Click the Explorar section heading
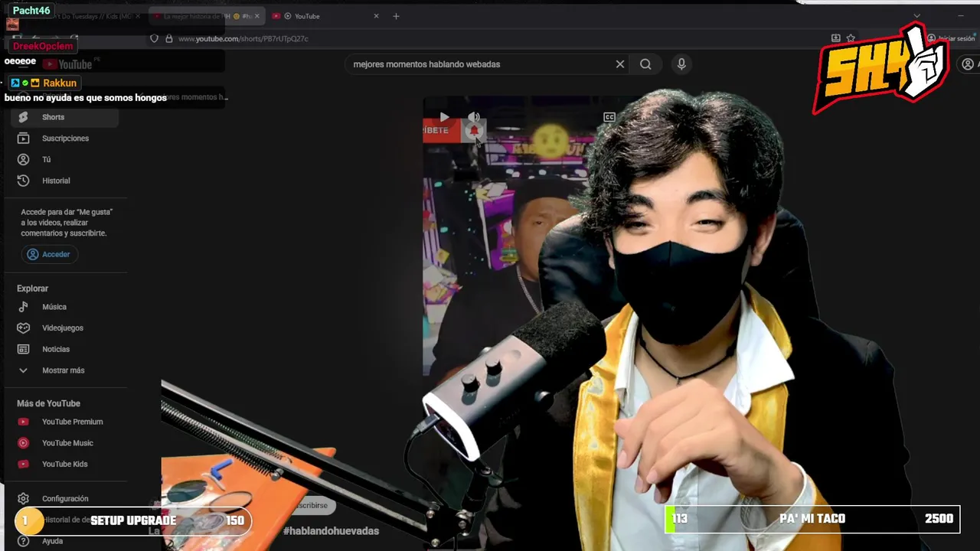 point(32,289)
